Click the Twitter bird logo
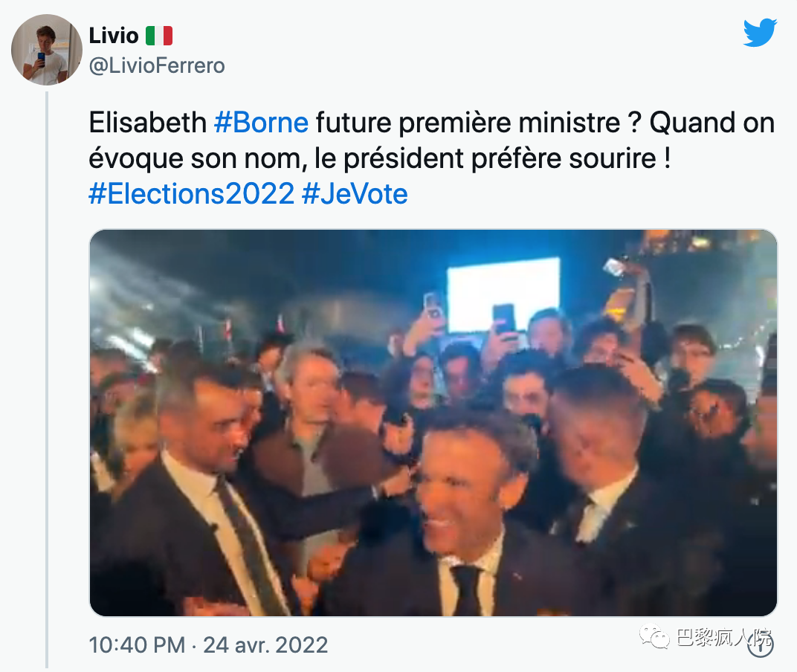The width and height of the screenshot is (797, 672). (760, 33)
